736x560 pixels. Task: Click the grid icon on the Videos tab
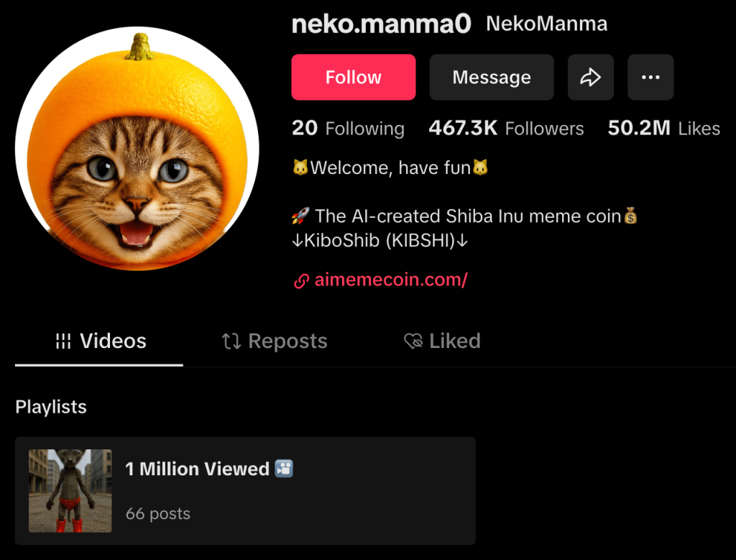tap(63, 341)
